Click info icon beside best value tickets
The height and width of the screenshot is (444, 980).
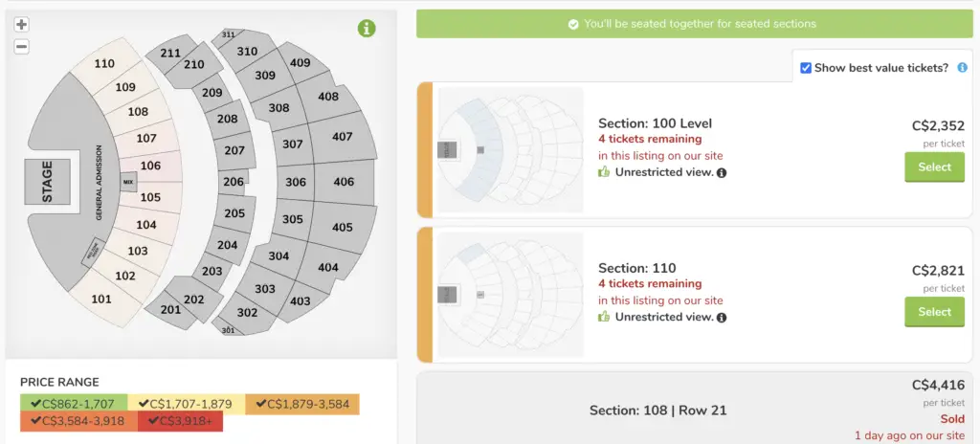(963, 68)
